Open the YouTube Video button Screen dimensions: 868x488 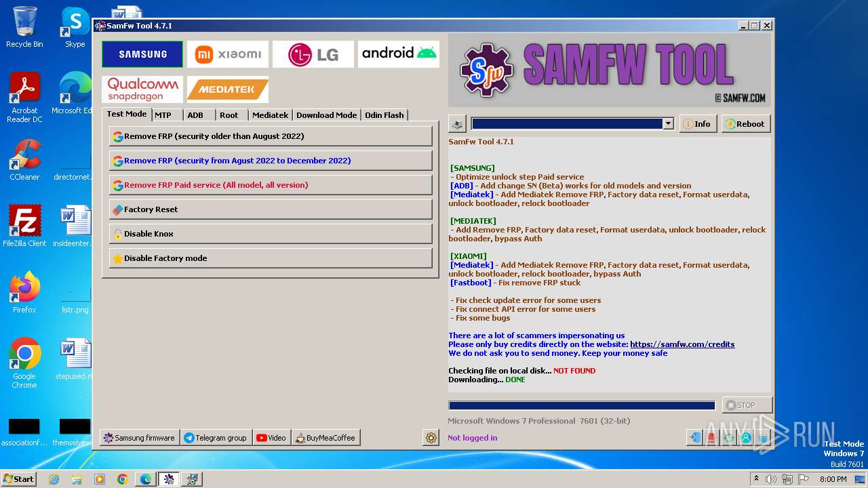[271, 438]
